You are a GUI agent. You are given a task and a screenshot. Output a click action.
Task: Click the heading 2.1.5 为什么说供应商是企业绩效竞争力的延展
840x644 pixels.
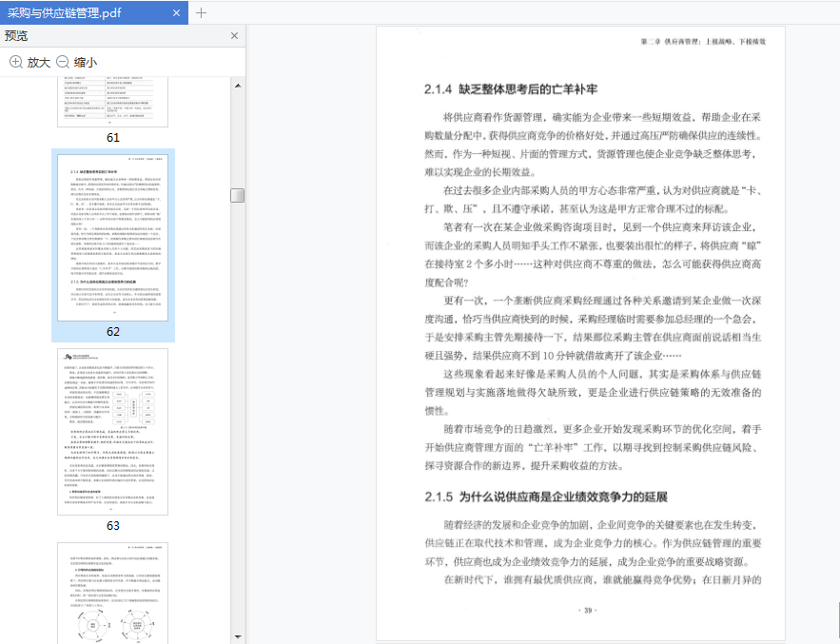[546, 497]
